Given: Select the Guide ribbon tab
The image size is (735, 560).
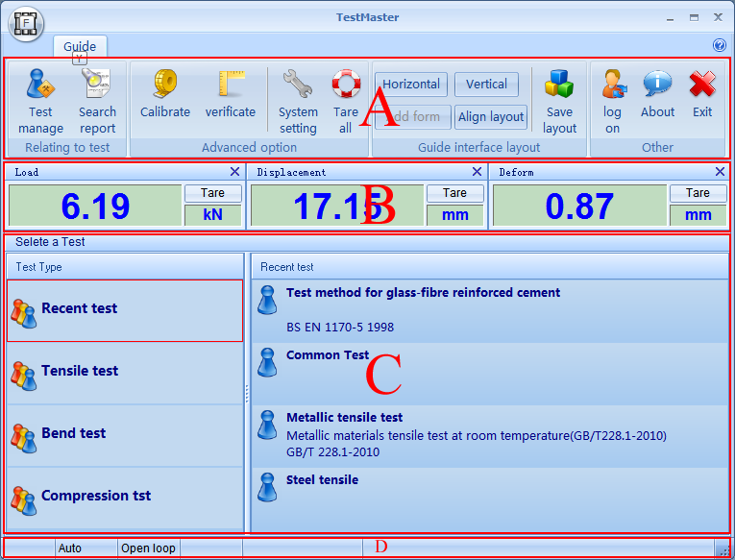Looking at the screenshot, I should (80, 46).
